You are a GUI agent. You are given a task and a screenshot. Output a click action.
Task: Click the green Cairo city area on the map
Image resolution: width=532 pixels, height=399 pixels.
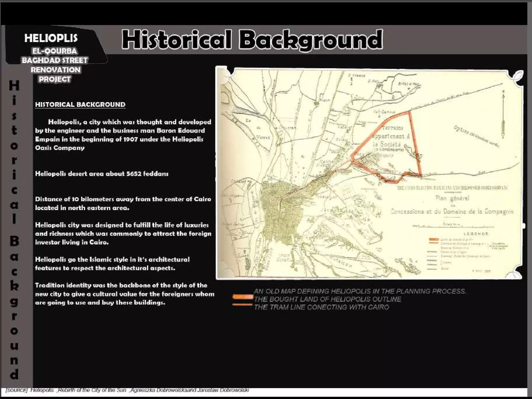pyautogui.click(x=281, y=216)
